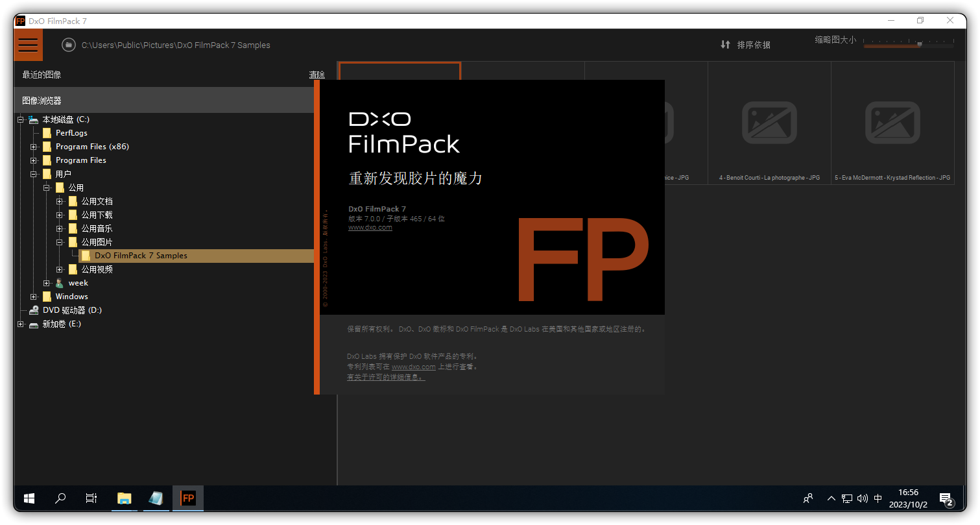
Task: Select Eva McDermott Krystad Reflection thumbnail
Action: 892,123
